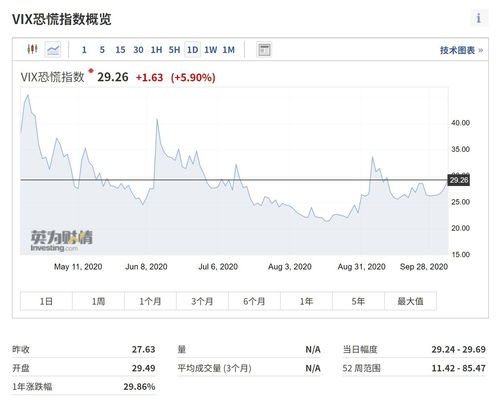This screenshot has height=400, width=499.
Task: Click the 29.26 price marker on axis
Action: click(x=459, y=180)
